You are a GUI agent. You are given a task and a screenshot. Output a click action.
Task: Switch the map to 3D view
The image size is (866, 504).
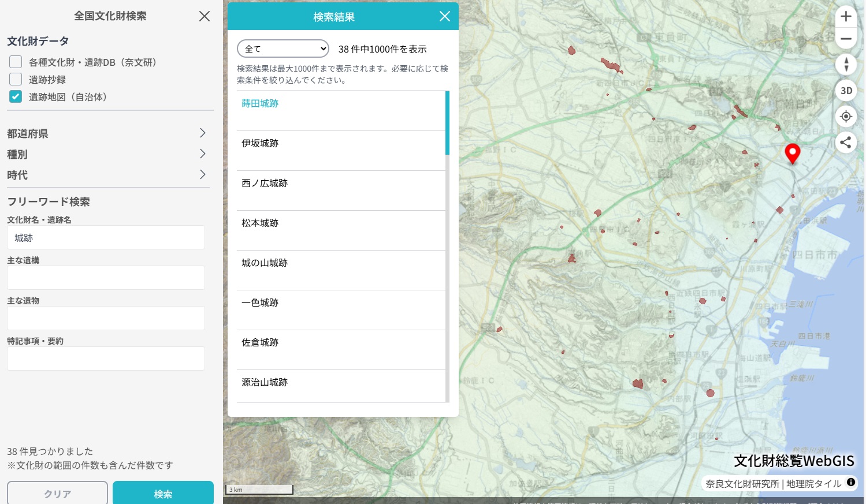click(845, 90)
